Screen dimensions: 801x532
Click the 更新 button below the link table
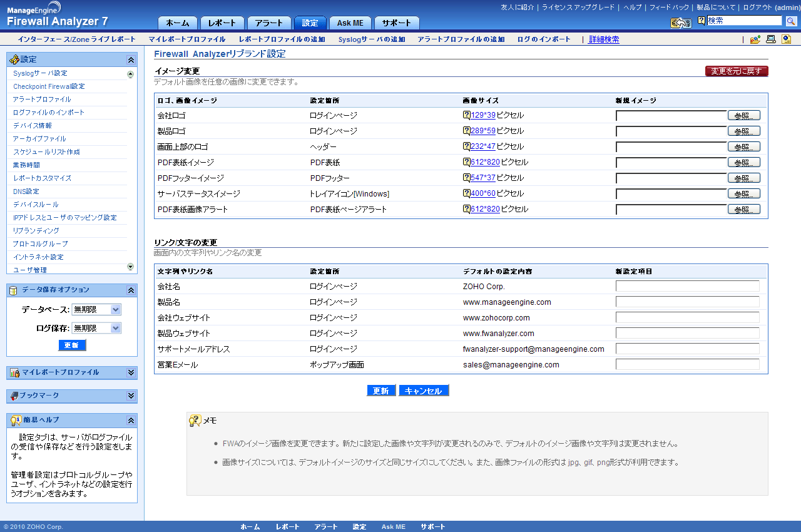click(381, 391)
